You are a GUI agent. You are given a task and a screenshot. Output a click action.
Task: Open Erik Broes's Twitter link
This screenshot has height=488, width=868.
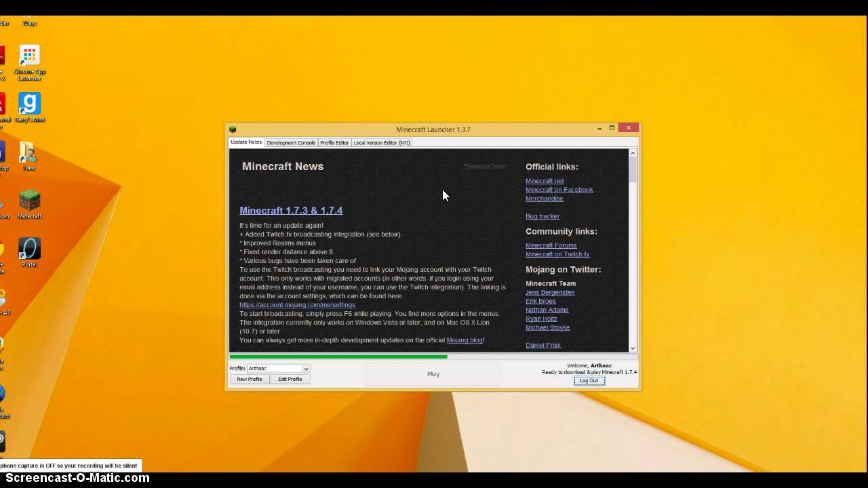click(540, 301)
